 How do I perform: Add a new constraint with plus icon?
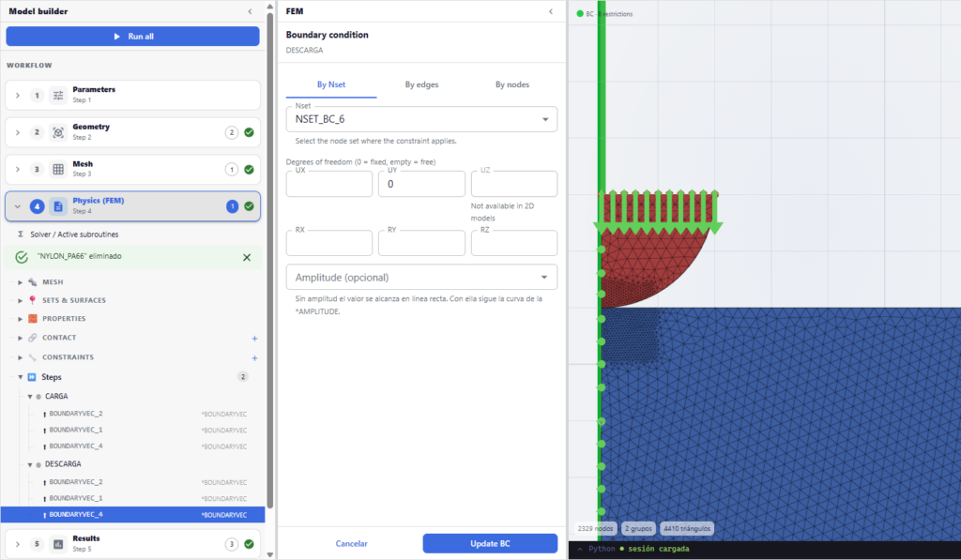pos(255,357)
